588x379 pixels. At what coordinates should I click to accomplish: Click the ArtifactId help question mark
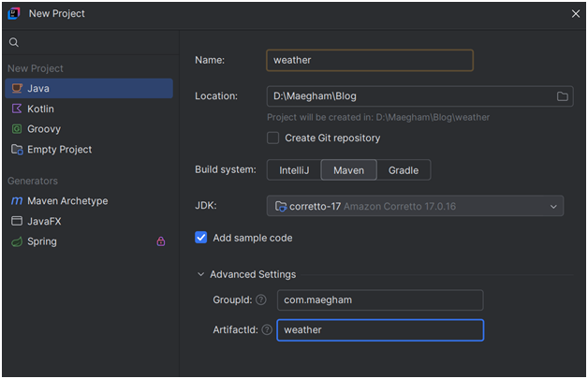coord(267,329)
